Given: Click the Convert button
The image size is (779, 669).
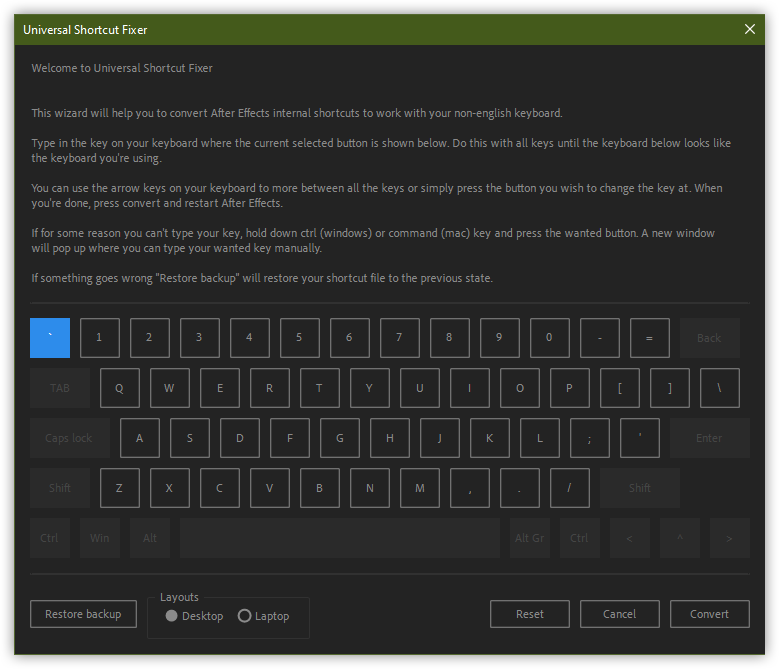Looking at the screenshot, I should point(709,614).
